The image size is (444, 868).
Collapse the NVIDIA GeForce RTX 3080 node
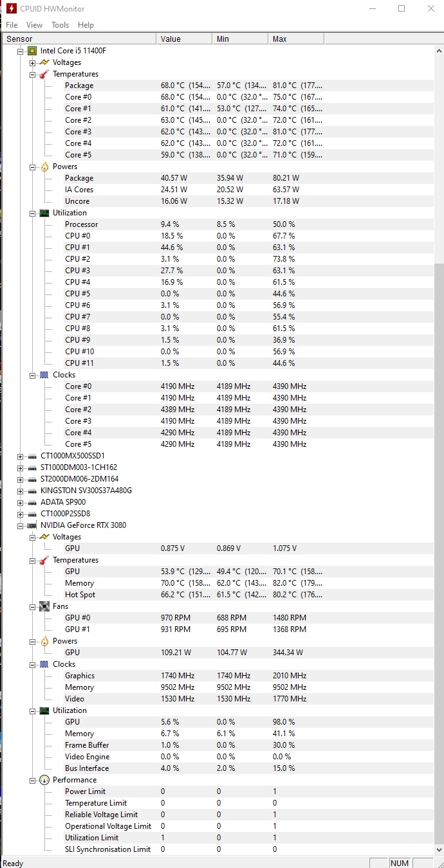21,525
